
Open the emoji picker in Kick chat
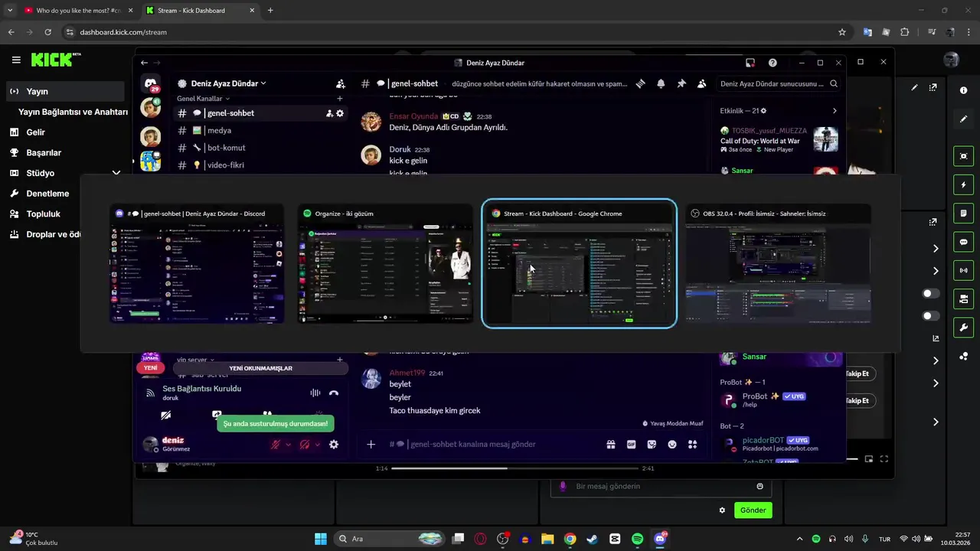(759, 486)
